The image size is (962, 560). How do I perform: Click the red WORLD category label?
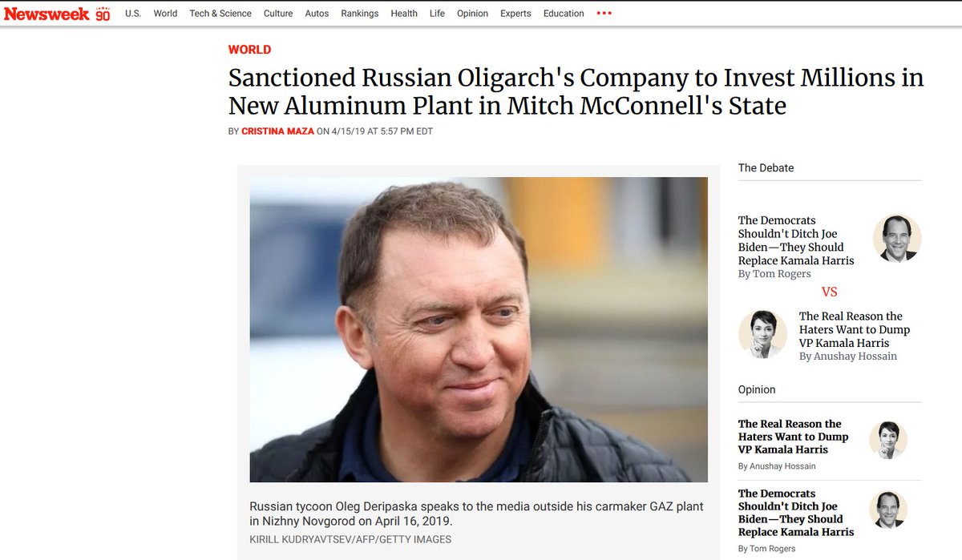(249, 50)
